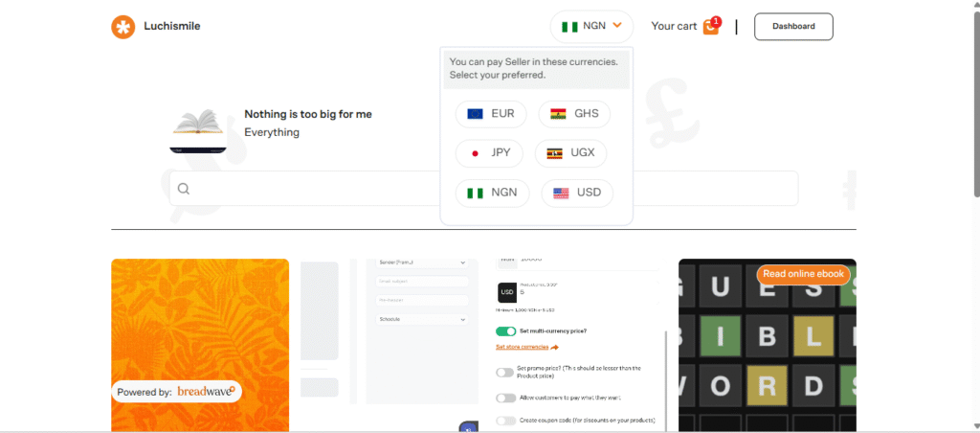Click the orange Luchismile logo icon

click(x=123, y=27)
